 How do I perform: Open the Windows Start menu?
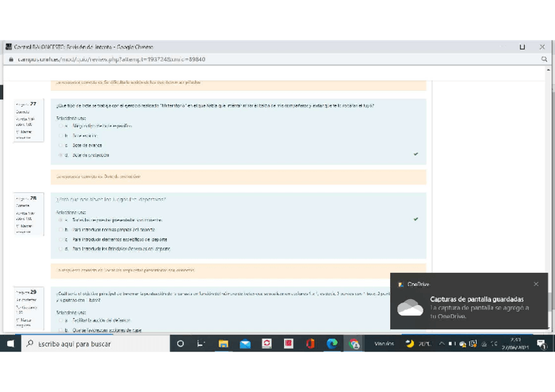[11, 344]
